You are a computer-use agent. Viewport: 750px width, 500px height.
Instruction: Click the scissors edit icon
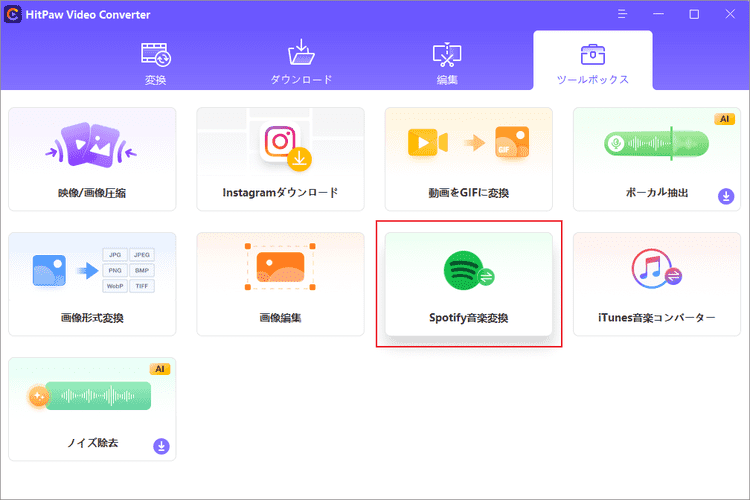447,55
